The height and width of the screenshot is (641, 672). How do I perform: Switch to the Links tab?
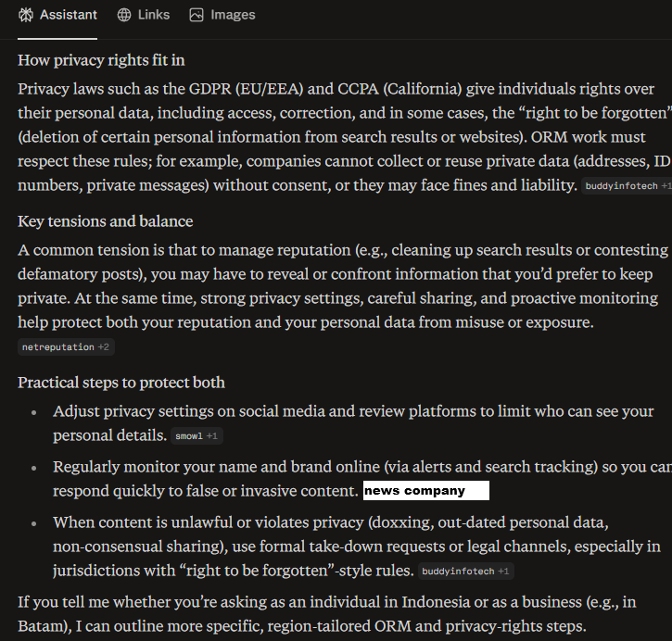click(154, 15)
